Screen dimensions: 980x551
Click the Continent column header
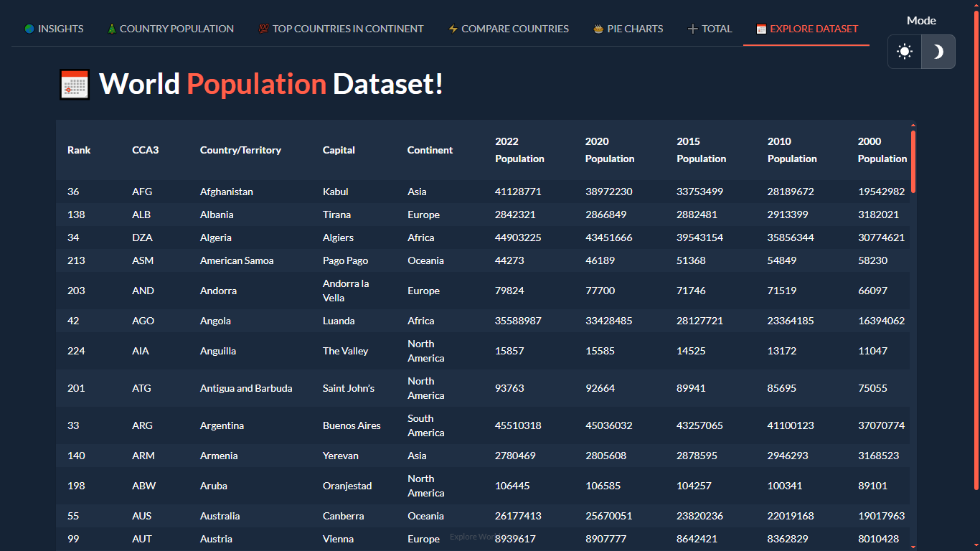(430, 150)
